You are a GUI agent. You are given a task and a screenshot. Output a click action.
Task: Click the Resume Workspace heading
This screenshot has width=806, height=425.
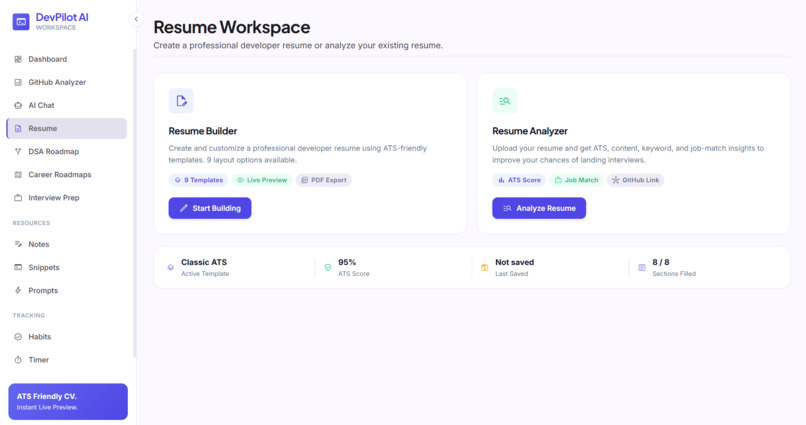[232, 27]
